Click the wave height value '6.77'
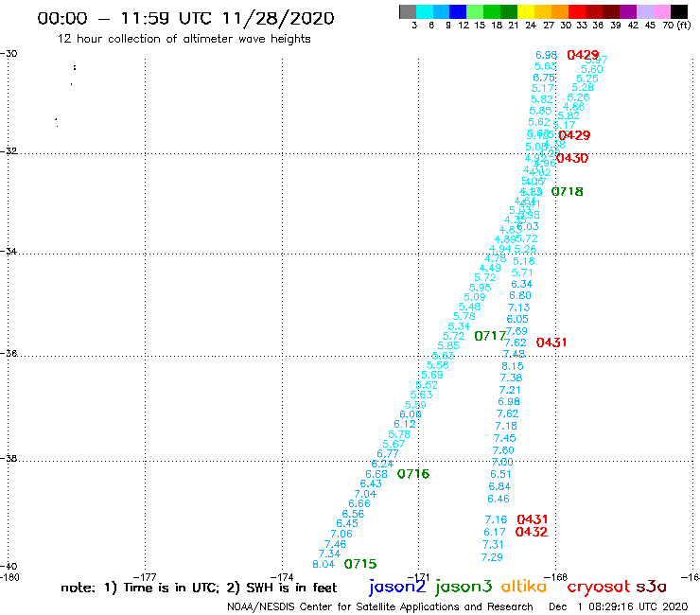Image resolution: width=700 pixels, height=615 pixels. click(x=388, y=454)
